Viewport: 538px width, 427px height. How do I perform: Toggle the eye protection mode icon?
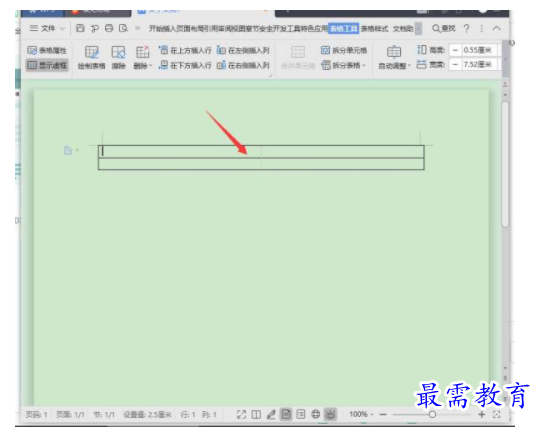coord(330,415)
